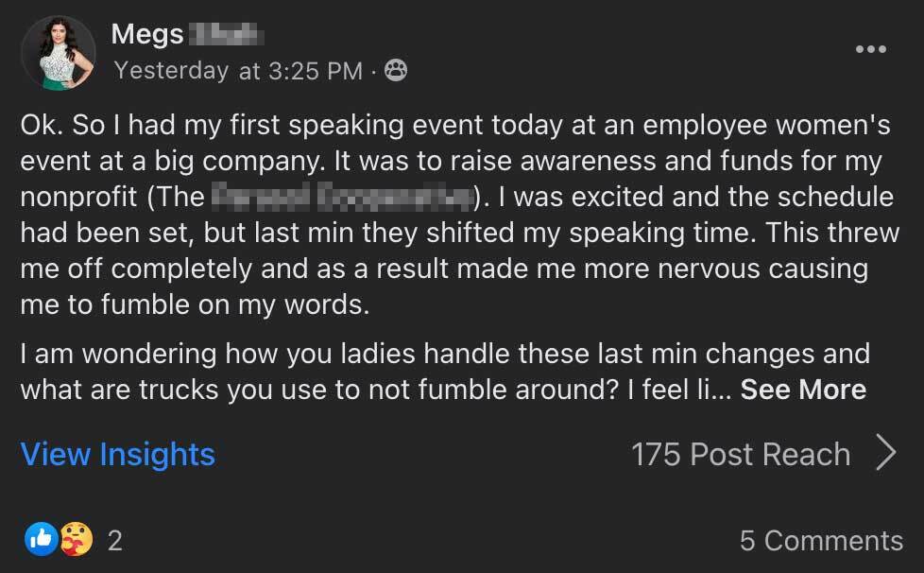Click the blurred nonprofit name in the post

pos(341,197)
